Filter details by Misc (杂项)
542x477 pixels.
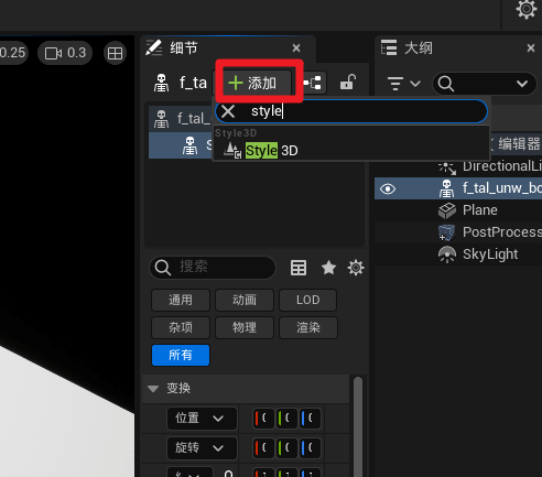(180, 327)
